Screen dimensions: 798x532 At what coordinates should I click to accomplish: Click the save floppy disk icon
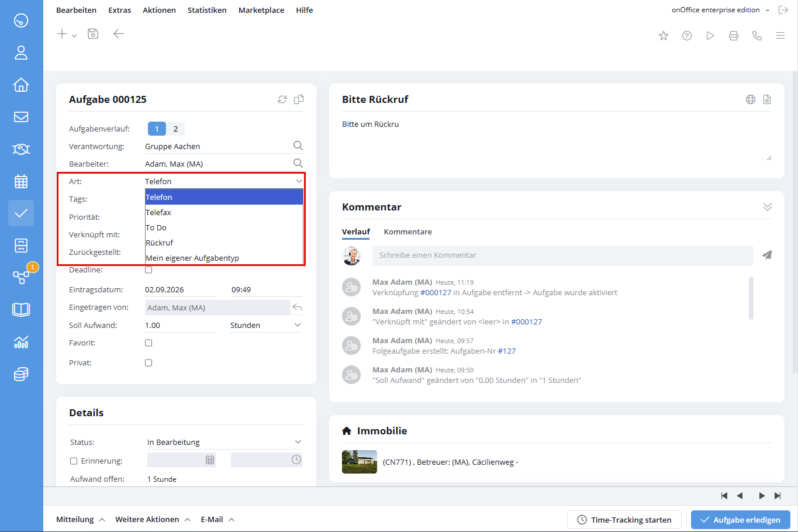pos(93,34)
